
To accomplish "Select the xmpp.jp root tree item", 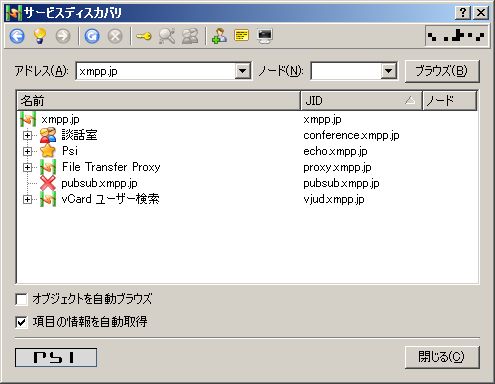I will pos(60,119).
